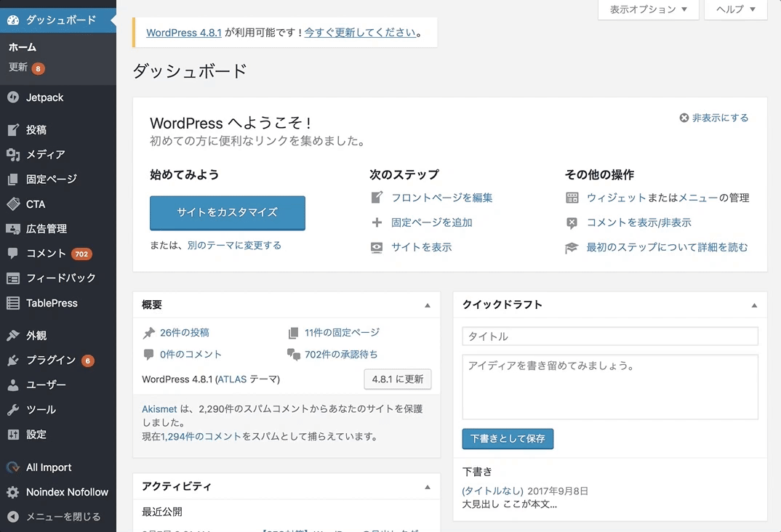
Task: Open the (タイトルなし) draft link
Action: (x=492, y=491)
